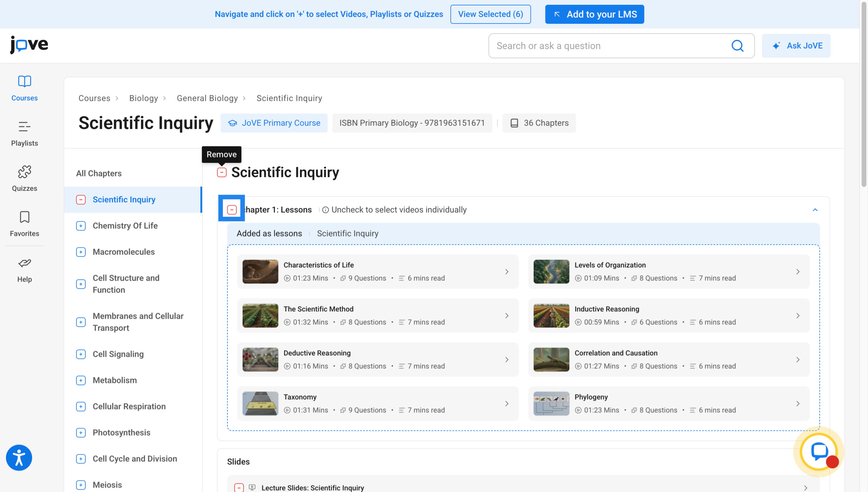The image size is (868, 492).
Task: Select Macromolecules chapter
Action: click(124, 252)
